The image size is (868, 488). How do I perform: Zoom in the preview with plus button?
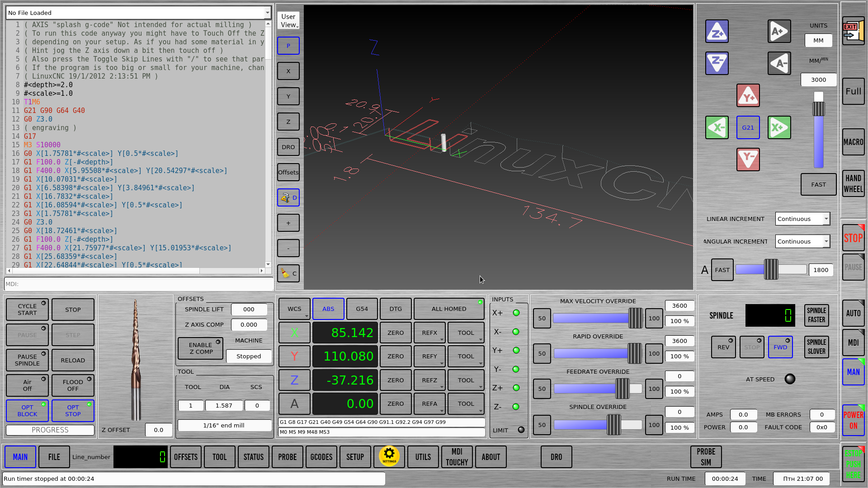[288, 223]
